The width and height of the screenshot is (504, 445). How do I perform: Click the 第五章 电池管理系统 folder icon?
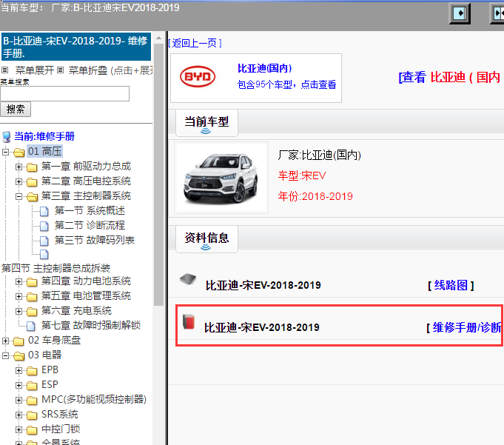pyautogui.click(x=32, y=296)
